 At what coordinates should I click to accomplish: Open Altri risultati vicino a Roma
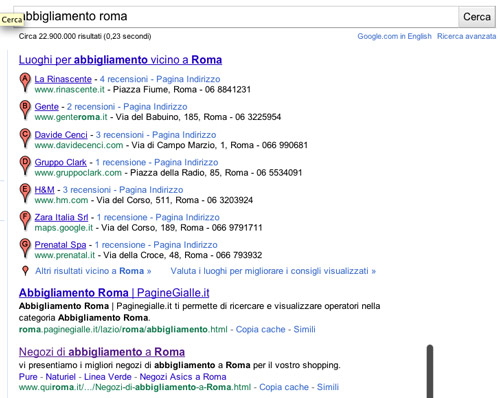coord(93,271)
